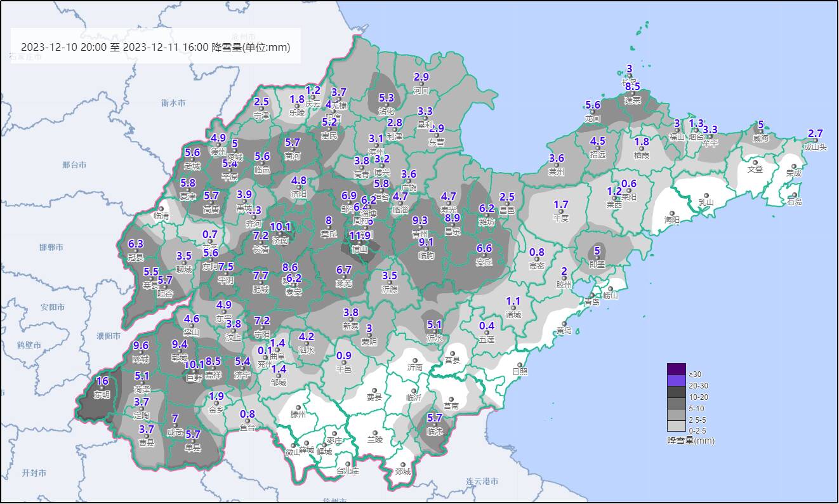Select the 日照 station marker

pos(520,364)
